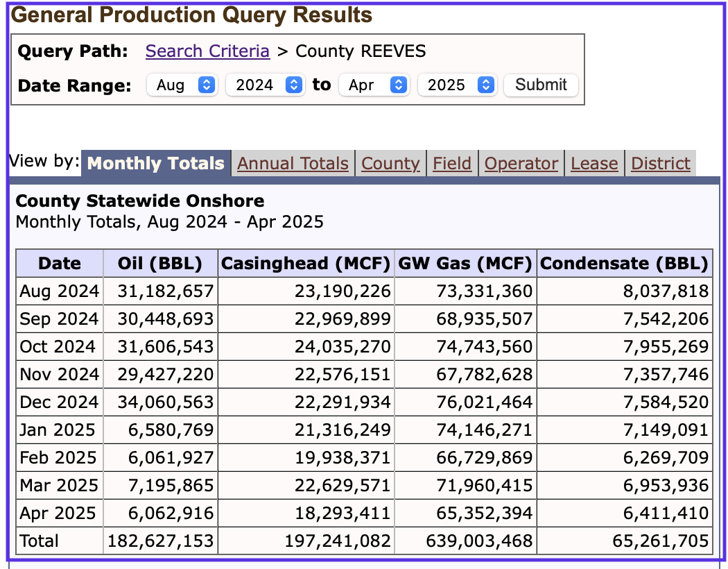
Task: Switch to the Field view tab
Action: [452, 164]
